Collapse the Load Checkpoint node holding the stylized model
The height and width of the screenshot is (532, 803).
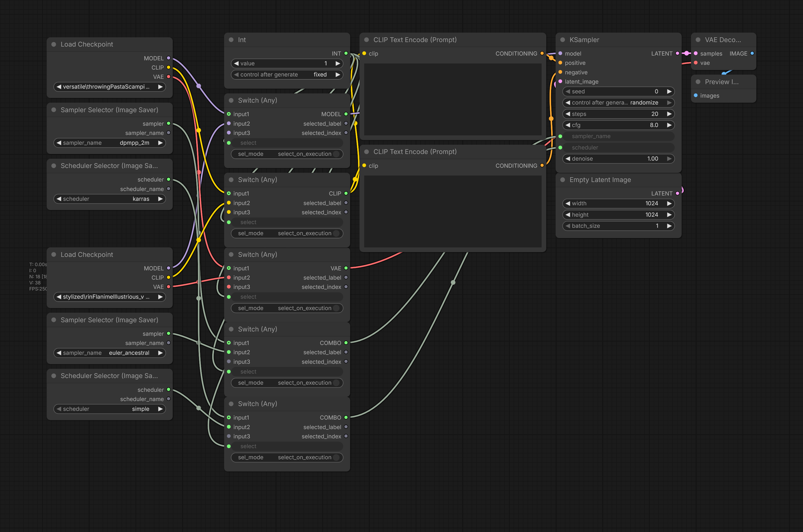pos(54,254)
